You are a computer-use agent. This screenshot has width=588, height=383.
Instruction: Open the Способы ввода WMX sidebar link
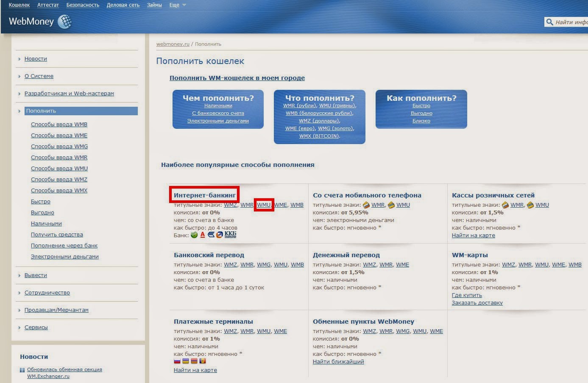[59, 191]
